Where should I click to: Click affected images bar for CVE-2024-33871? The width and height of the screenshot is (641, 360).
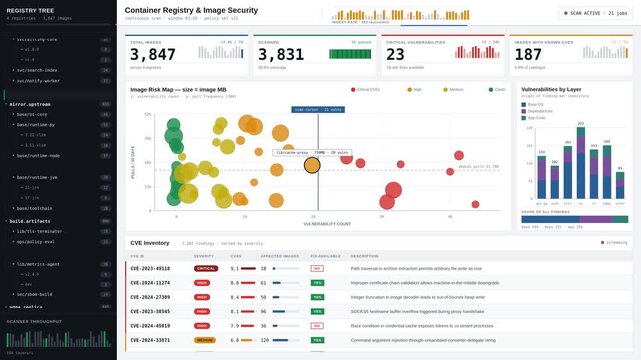(286, 340)
